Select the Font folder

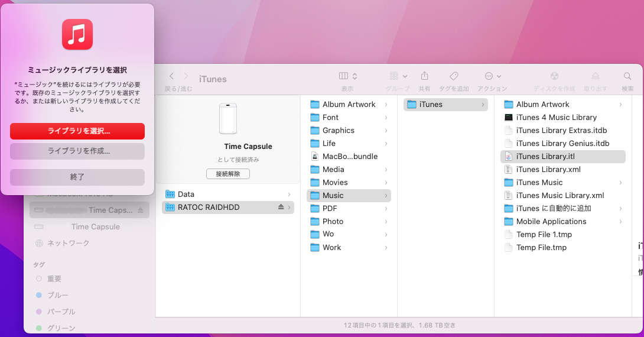tap(349, 118)
